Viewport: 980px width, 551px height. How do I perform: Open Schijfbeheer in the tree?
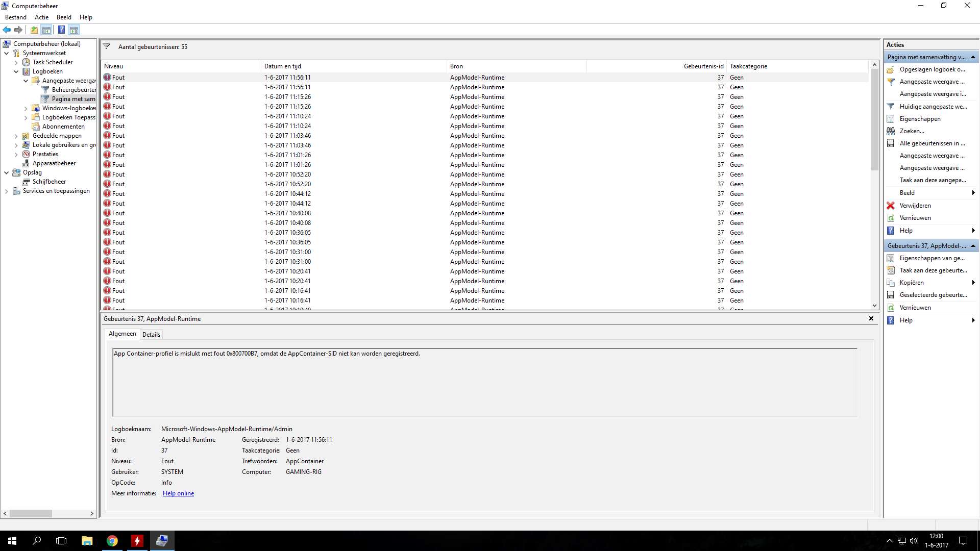point(49,182)
